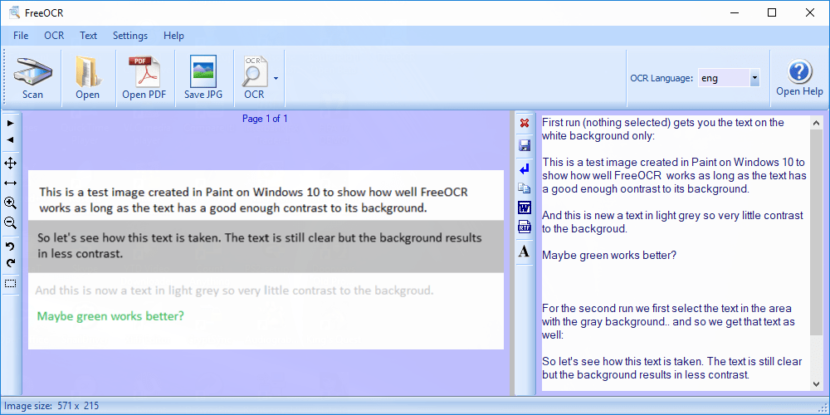The height and width of the screenshot is (415, 830).
Task: Open the File menu
Action: 21,35
